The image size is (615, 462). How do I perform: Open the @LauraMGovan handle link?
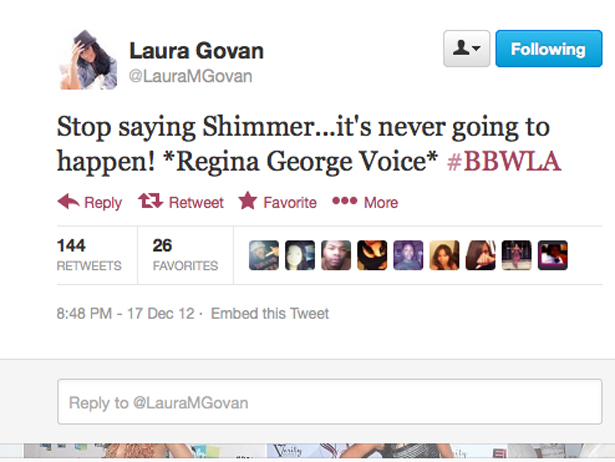190,76
